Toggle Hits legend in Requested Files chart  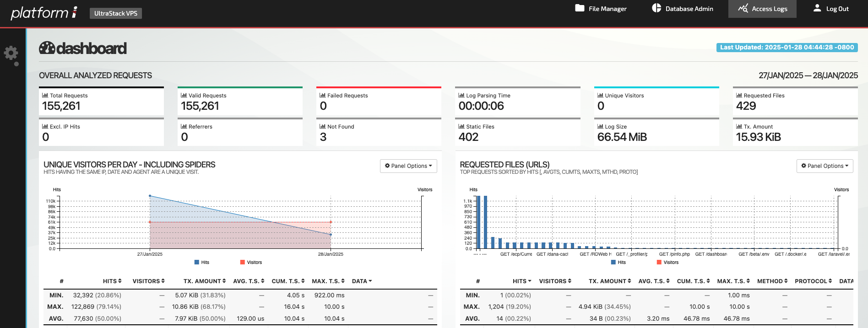pos(618,262)
